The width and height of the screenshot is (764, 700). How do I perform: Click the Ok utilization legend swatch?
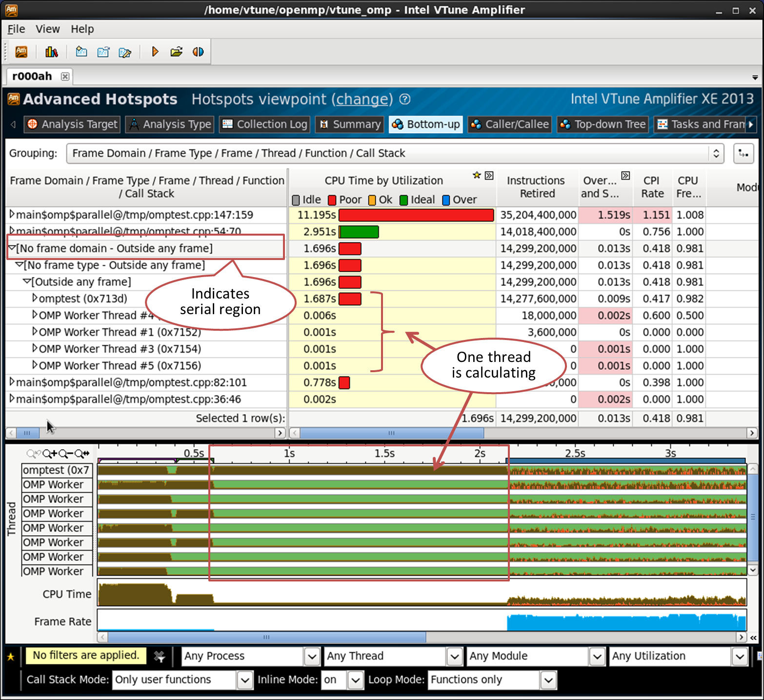pos(372,200)
